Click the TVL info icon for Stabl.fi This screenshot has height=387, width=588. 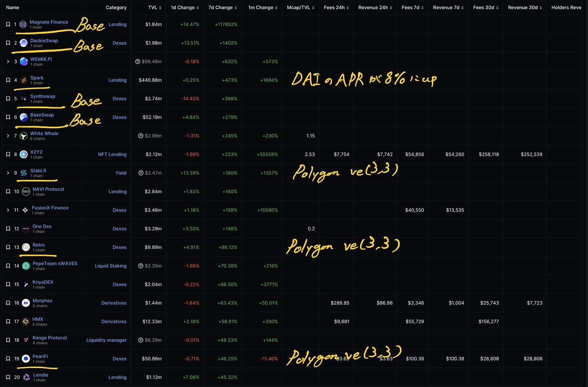click(141, 173)
